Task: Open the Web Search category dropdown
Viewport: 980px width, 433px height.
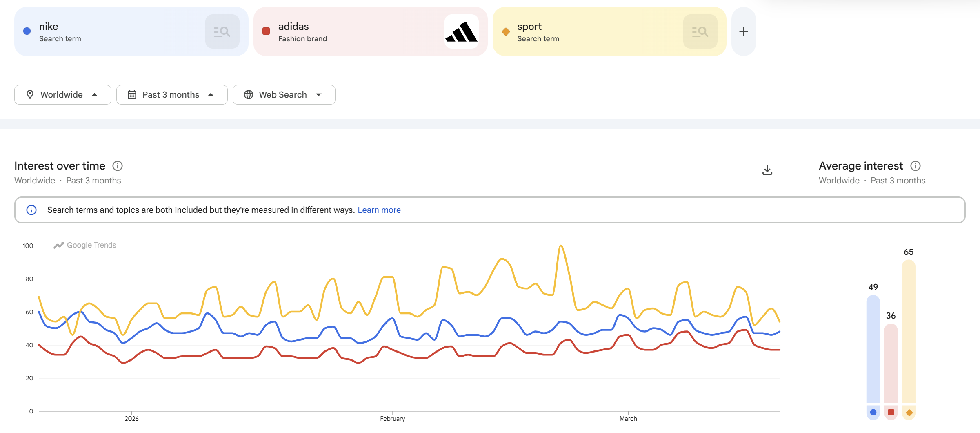Action: click(284, 94)
